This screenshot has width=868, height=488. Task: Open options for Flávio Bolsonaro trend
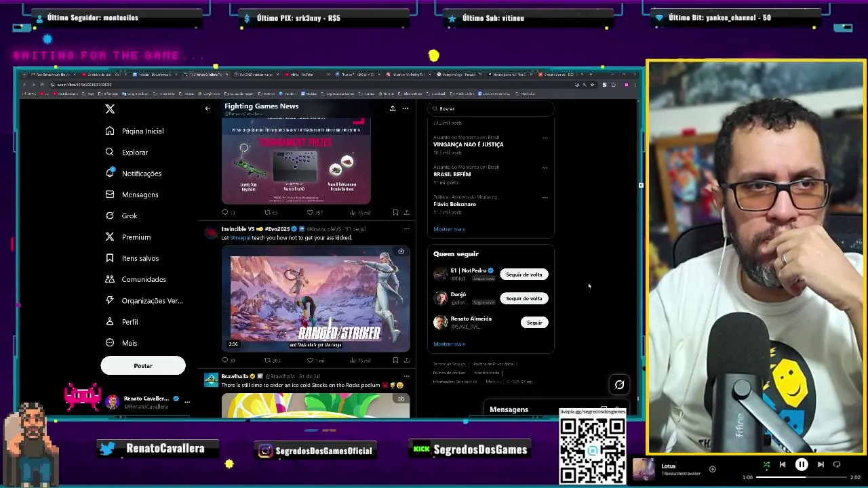545,198
